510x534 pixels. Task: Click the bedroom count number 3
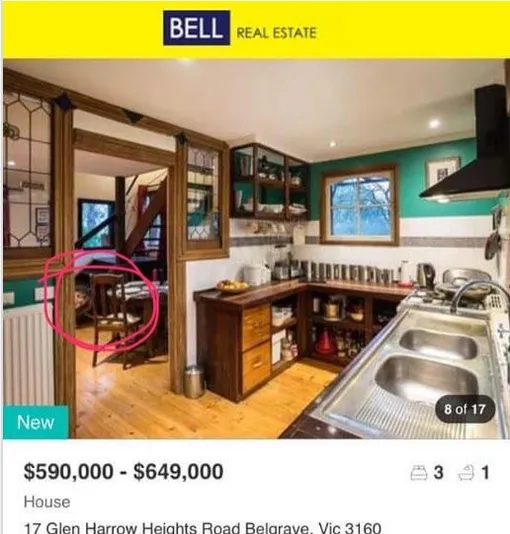439,473
